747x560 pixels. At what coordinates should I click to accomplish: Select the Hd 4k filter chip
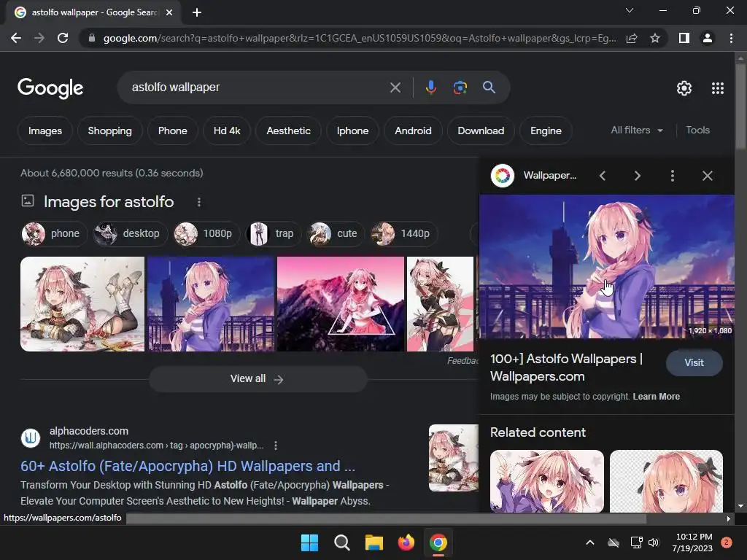[x=227, y=131]
